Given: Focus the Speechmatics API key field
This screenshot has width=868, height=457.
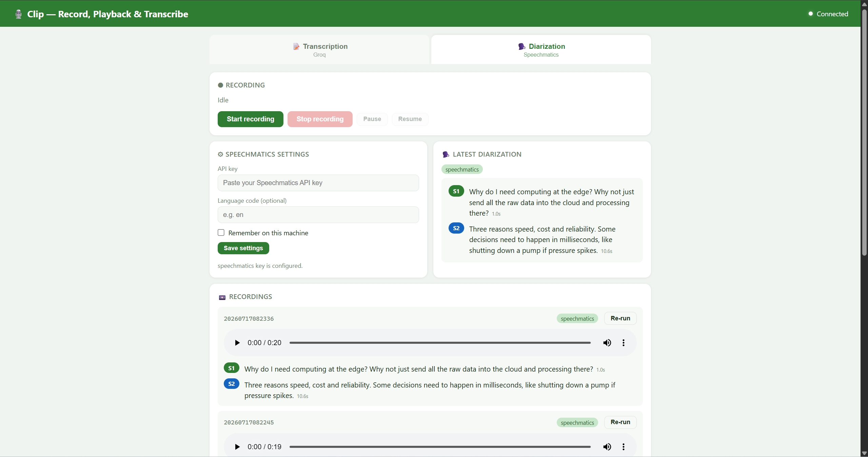Looking at the screenshot, I should click(x=318, y=183).
